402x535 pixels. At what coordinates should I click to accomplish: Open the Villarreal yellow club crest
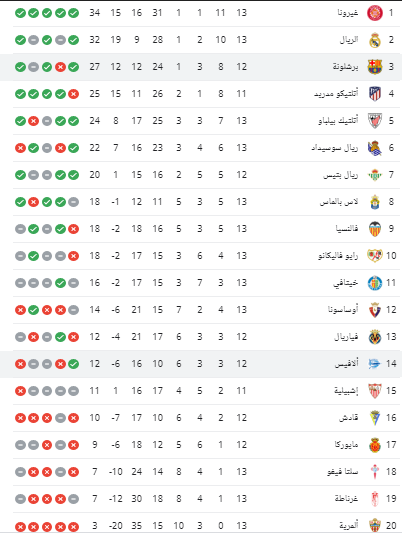click(x=375, y=337)
